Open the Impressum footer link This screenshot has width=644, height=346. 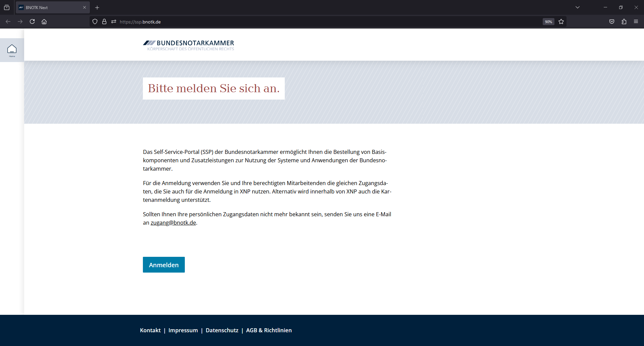[183, 330]
